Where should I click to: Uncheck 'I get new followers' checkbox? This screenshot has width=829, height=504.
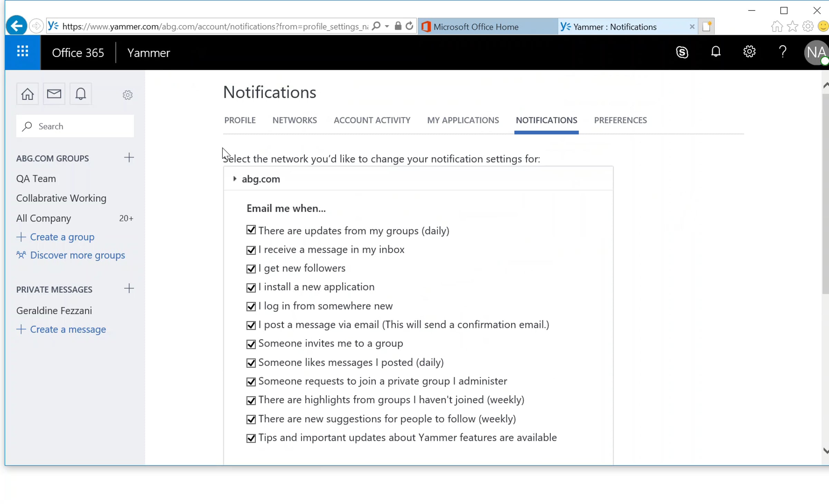(251, 269)
